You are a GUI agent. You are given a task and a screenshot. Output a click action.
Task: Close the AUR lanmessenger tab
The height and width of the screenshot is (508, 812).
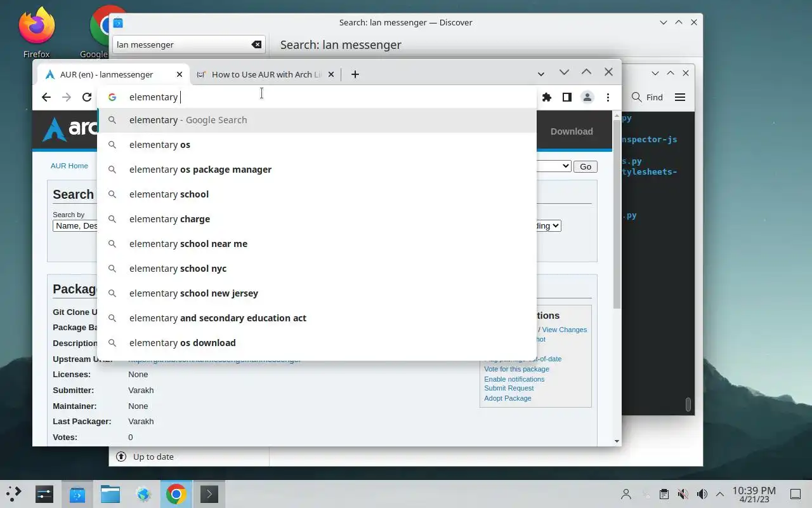pyautogui.click(x=180, y=74)
